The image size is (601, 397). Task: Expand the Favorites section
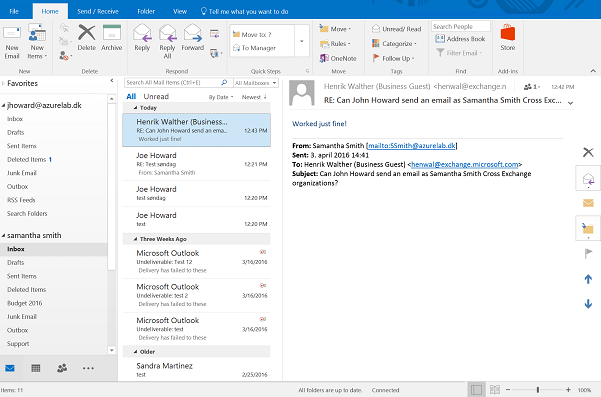[3, 83]
